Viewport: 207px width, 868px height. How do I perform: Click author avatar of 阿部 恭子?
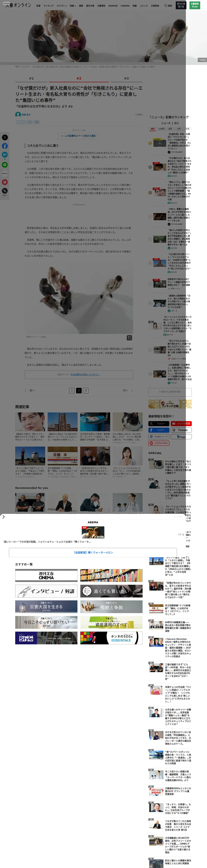pyautogui.click(x=18, y=115)
